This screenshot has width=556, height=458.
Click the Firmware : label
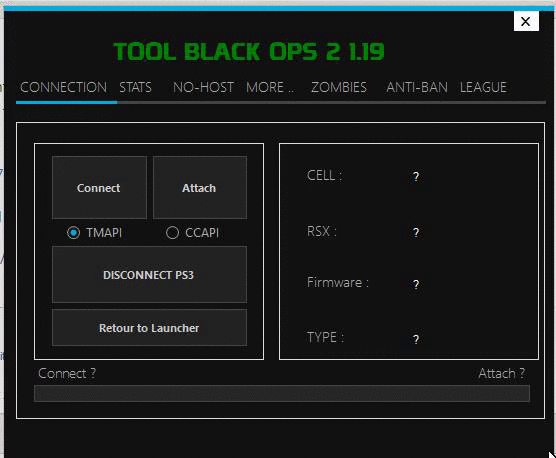click(x=338, y=283)
